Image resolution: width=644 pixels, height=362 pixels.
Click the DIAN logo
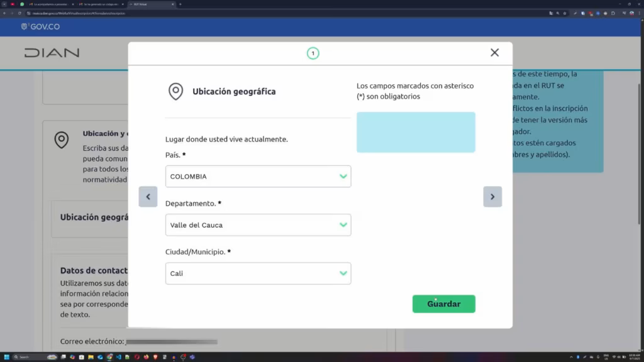(x=52, y=53)
